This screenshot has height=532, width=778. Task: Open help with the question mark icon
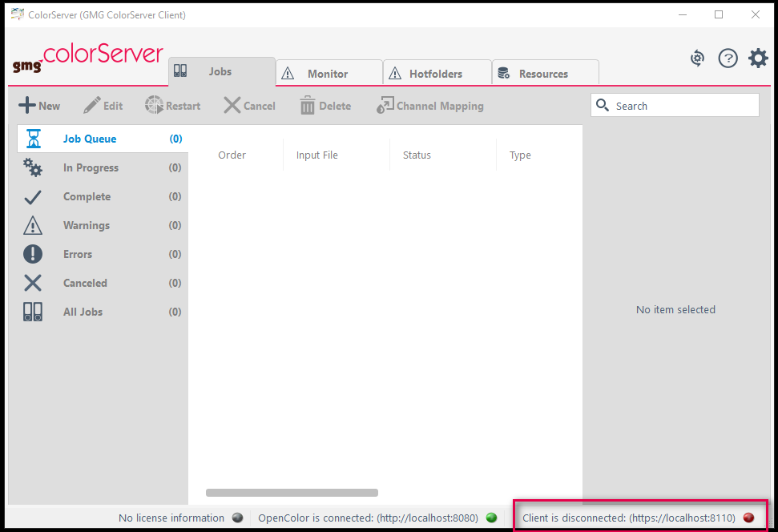coord(728,58)
